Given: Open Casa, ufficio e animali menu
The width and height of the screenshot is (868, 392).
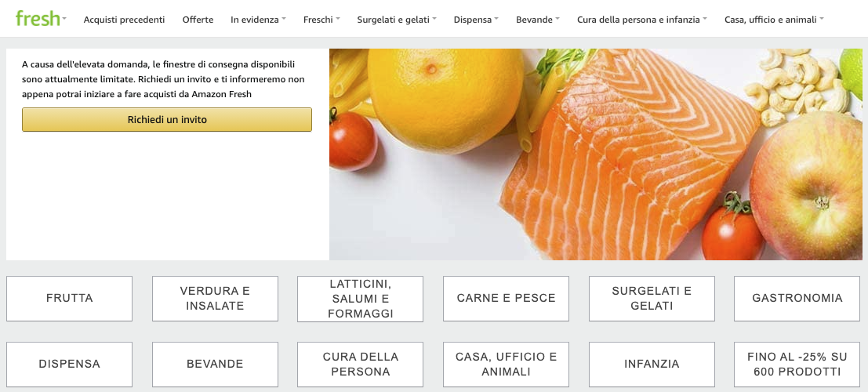Looking at the screenshot, I should click(773, 20).
